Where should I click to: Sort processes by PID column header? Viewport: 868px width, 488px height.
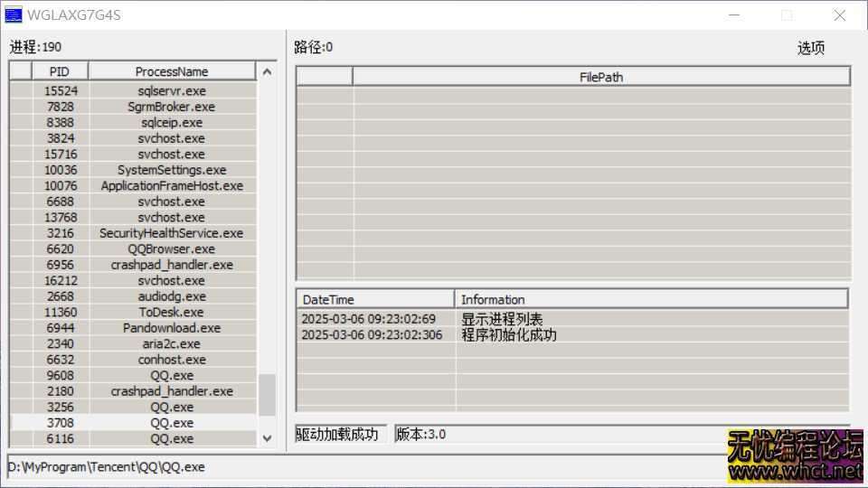point(59,71)
